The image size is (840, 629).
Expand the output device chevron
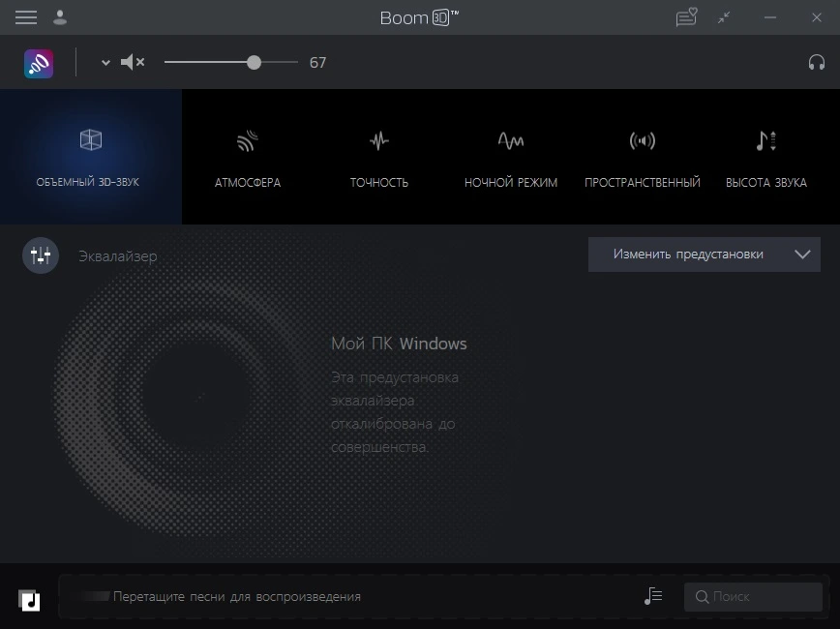click(x=105, y=63)
